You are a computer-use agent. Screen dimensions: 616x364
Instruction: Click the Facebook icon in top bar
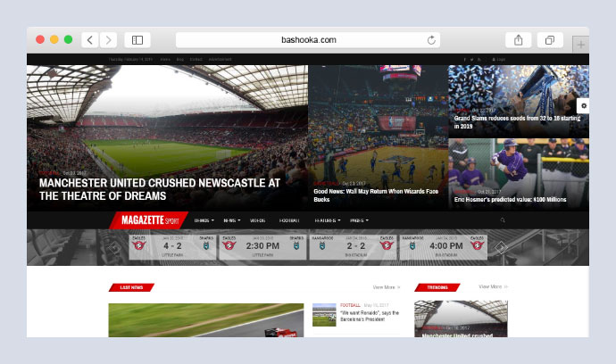(x=465, y=59)
